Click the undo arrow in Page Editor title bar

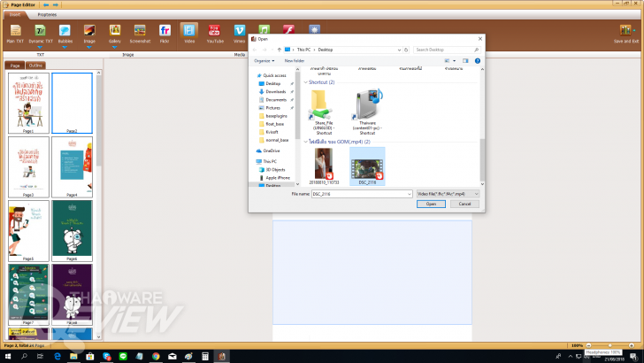click(x=46, y=5)
